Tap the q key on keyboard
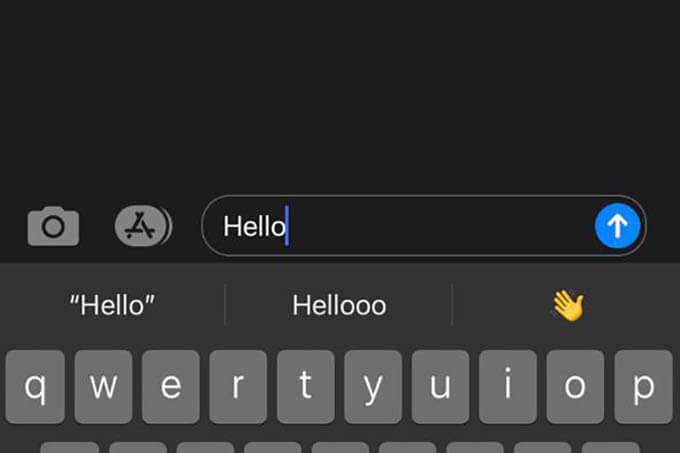680x453 pixels. pyautogui.click(x=35, y=387)
